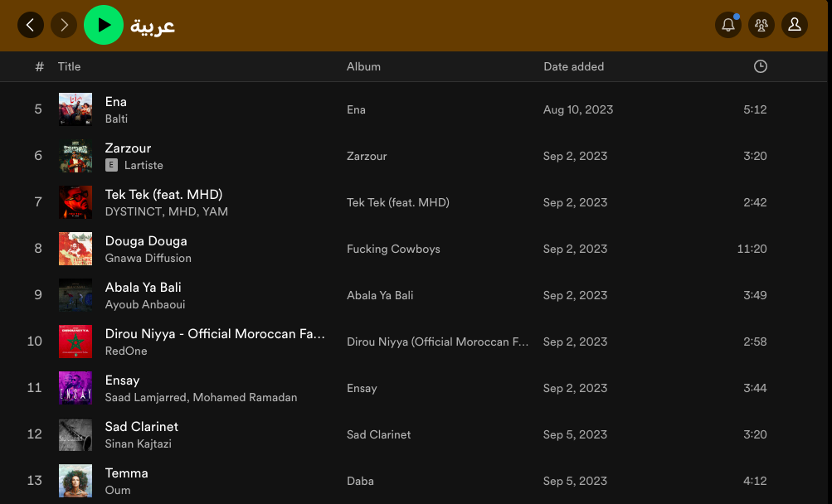Open the Fucking Cowboys album link
Viewport: 832px width, 504px height.
tap(393, 249)
